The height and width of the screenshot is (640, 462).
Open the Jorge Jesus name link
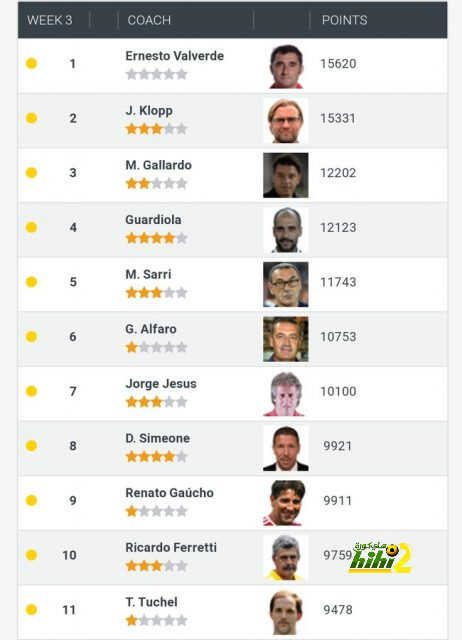pyautogui.click(x=161, y=384)
